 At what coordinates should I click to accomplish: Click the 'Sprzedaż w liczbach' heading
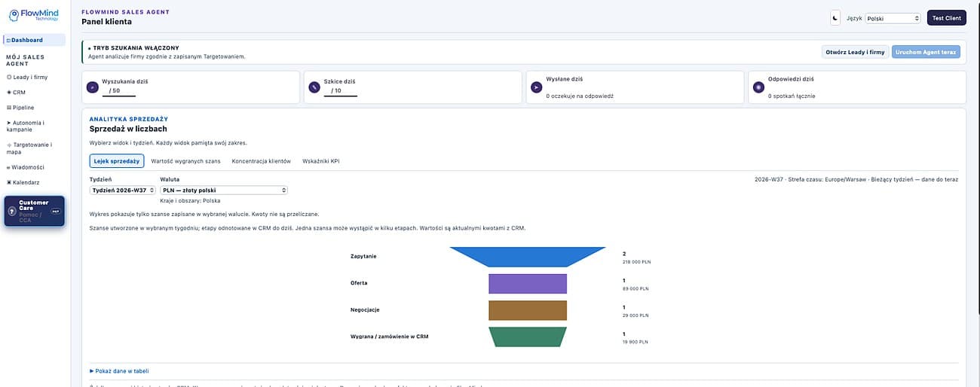click(x=128, y=129)
